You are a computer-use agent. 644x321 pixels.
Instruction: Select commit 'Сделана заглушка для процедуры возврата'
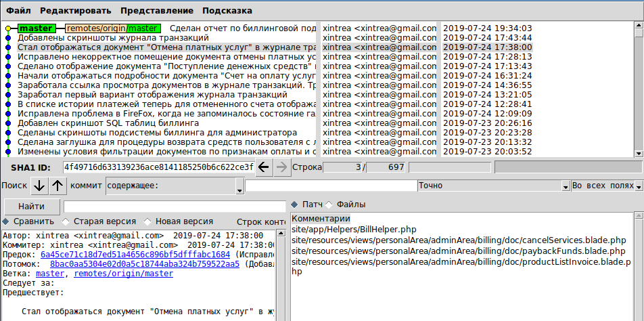(166, 142)
